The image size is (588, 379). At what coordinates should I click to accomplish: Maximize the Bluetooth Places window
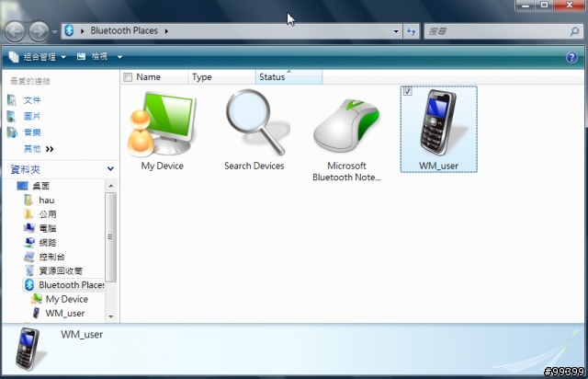point(544,6)
